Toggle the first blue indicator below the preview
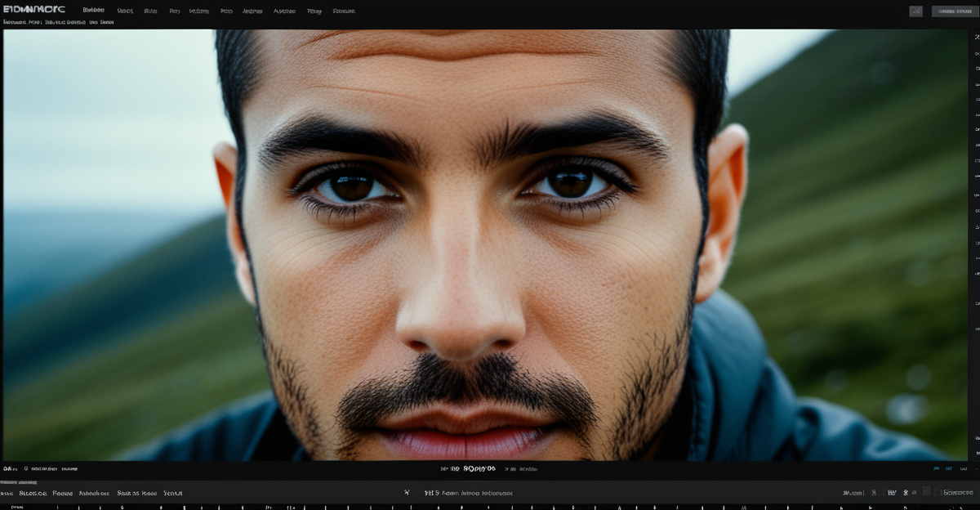980x510 pixels. pyautogui.click(x=936, y=469)
